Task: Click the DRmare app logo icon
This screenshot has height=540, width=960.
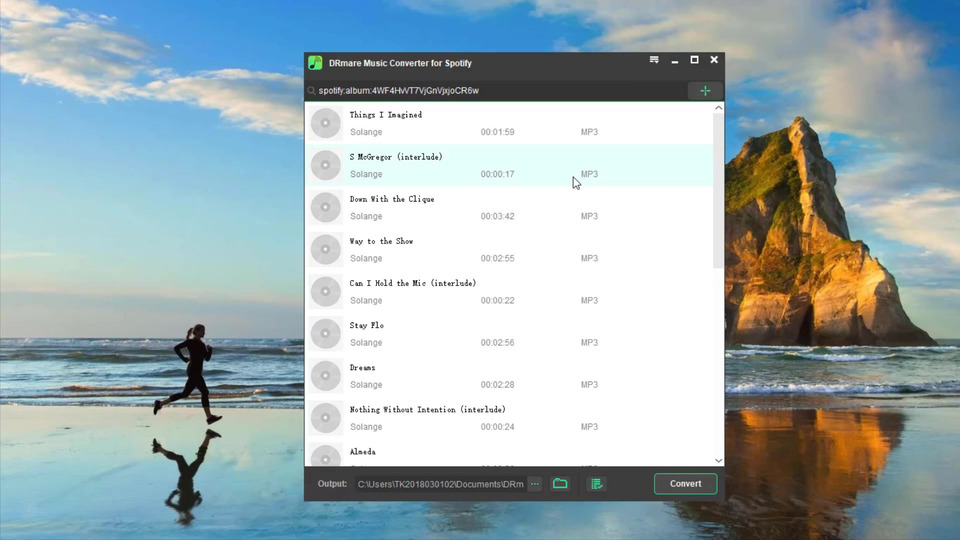Action: 315,62
